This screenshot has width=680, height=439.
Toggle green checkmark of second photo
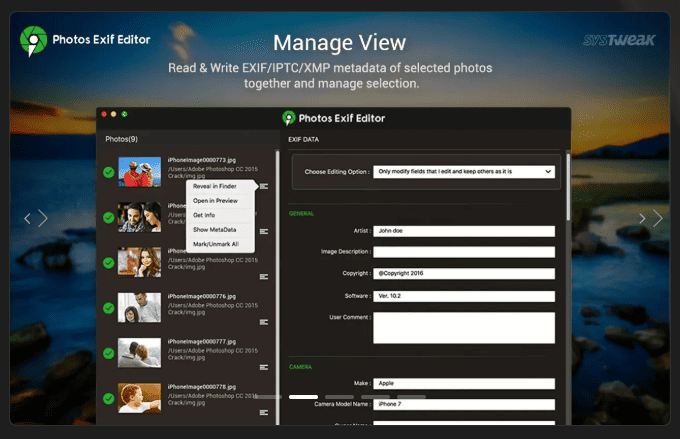[109, 217]
